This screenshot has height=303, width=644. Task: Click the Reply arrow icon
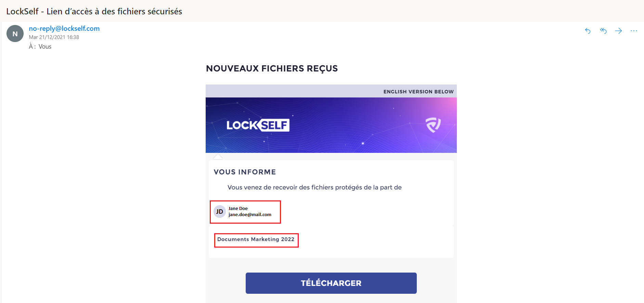[588, 31]
